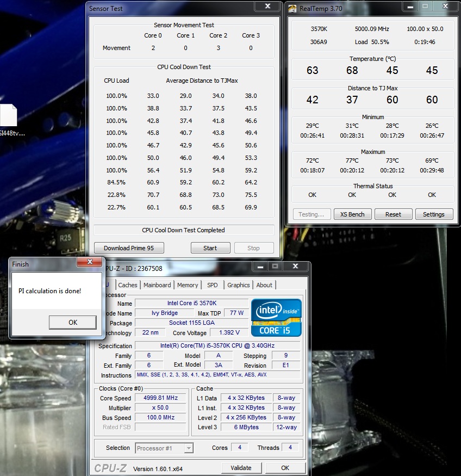
Task: Click the Intel Core i5 logo in CPU-Z
Action: (x=276, y=318)
